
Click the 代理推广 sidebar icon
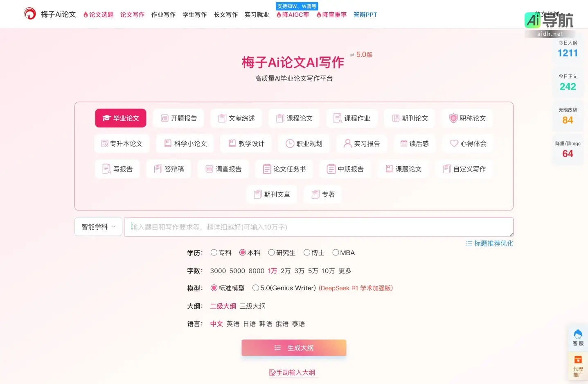tap(578, 366)
